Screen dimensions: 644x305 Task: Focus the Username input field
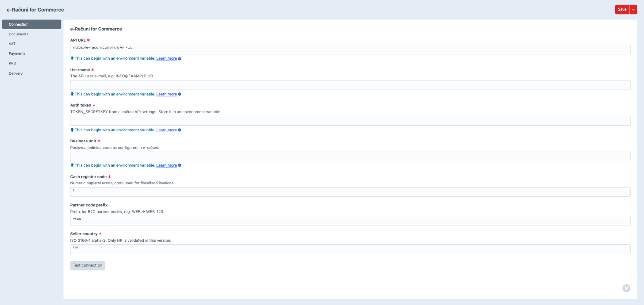[x=350, y=85]
